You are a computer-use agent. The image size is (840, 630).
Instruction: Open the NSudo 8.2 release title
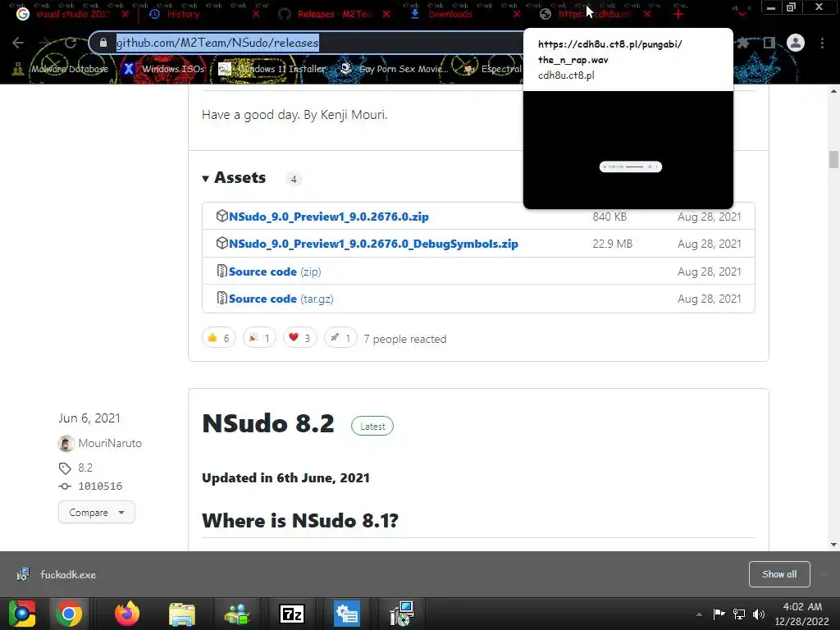click(x=268, y=423)
